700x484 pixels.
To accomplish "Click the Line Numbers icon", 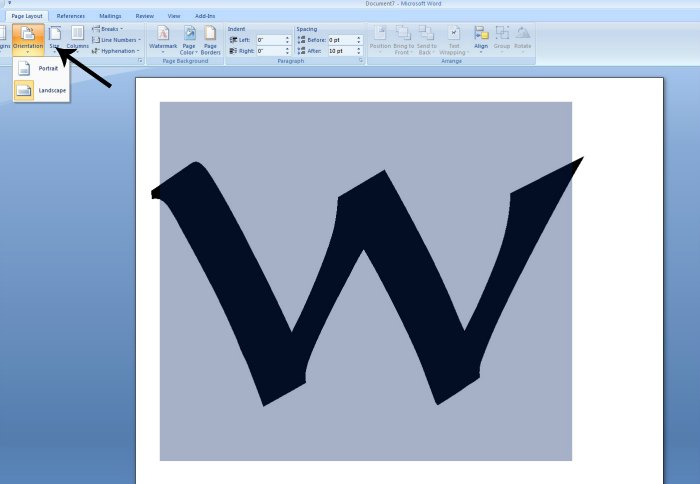I will pos(96,40).
